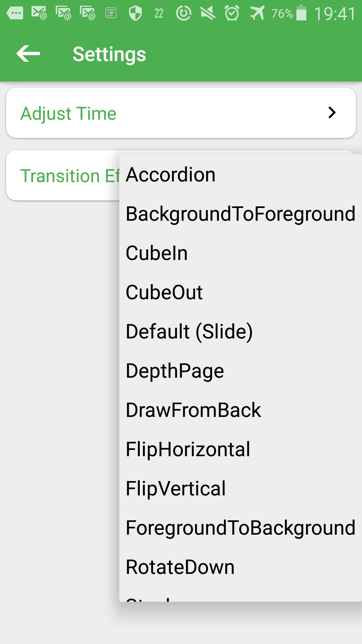362x644 pixels.
Task: Choose Default (Slide) transition
Action: coord(241,331)
